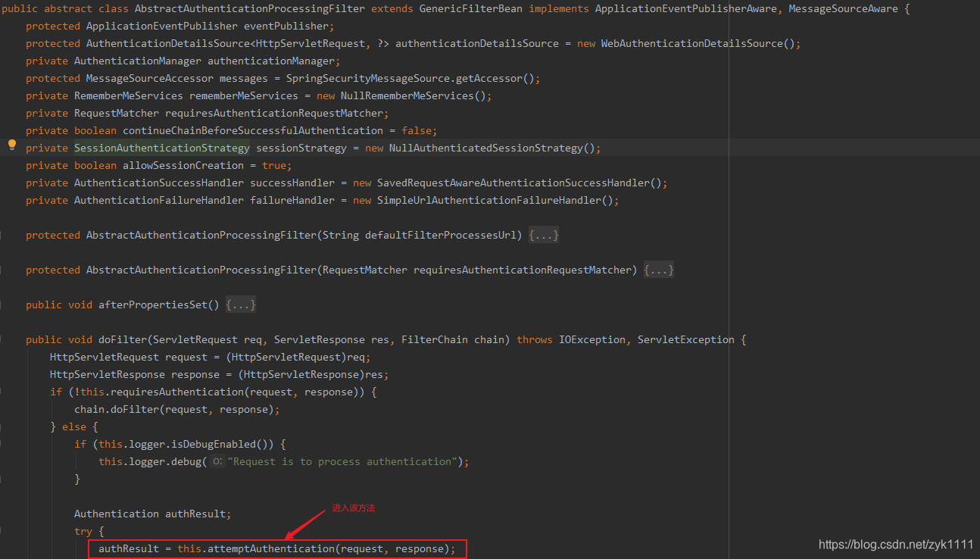Image resolution: width=980 pixels, height=559 pixels.
Task: Click requiresAuthenticationRequestMatcher field declaration
Action: (273, 114)
